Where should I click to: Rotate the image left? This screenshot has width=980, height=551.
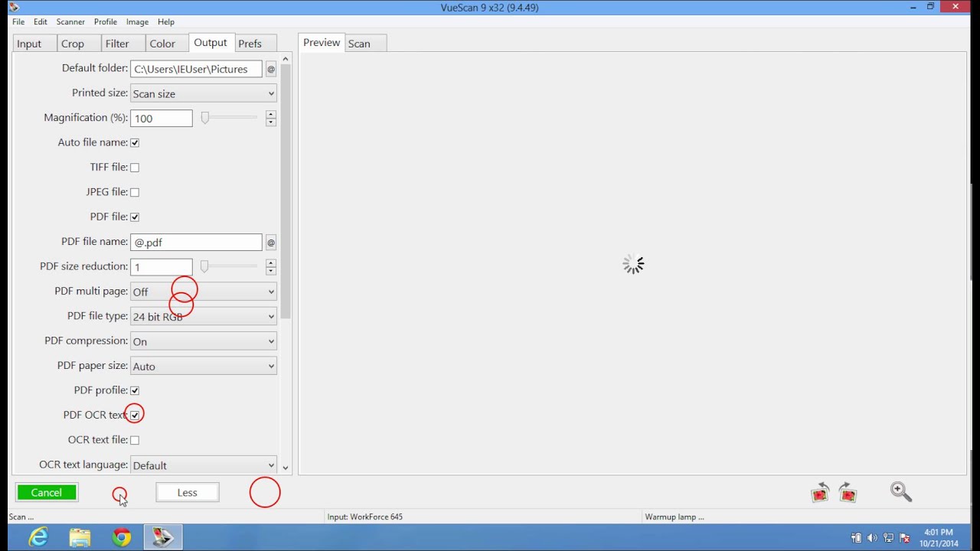coord(820,492)
